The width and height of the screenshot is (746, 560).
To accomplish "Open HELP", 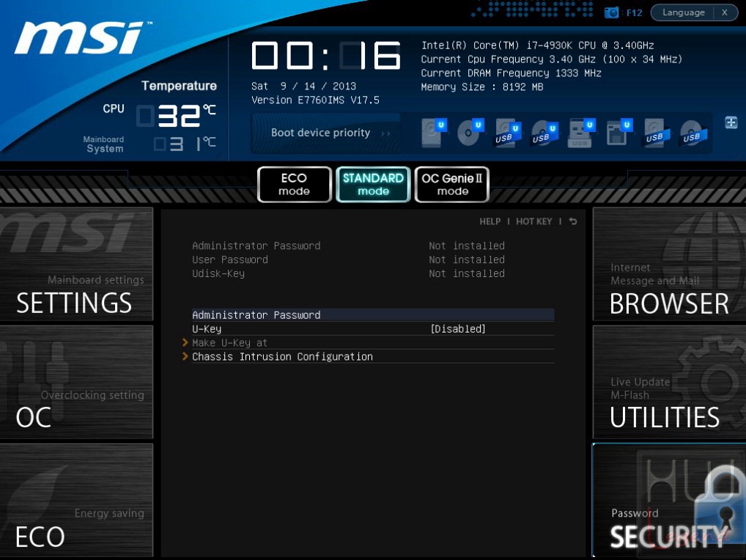I will pyautogui.click(x=490, y=221).
